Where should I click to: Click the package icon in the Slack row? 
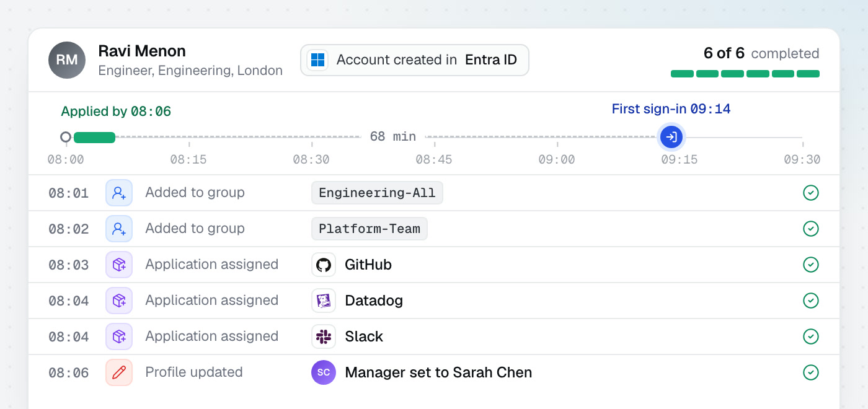119,336
